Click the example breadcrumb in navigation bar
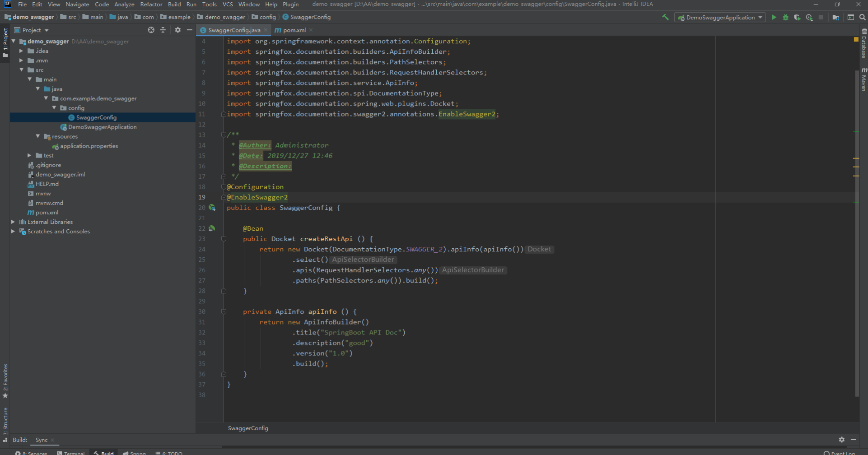Image resolution: width=868 pixels, height=455 pixels. click(x=179, y=17)
